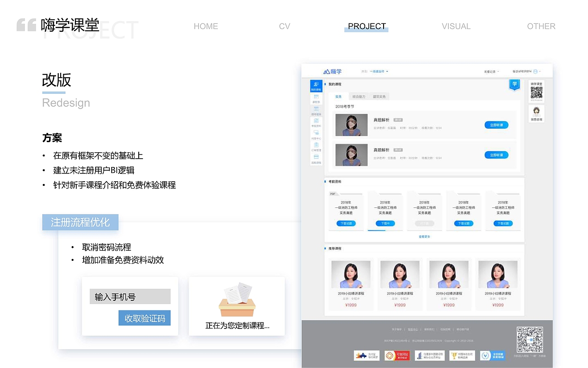This screenshot has height=368, width=588.
Task: Open the 订单管理 clipboard sidebar icon
Action: click(316, 147)
